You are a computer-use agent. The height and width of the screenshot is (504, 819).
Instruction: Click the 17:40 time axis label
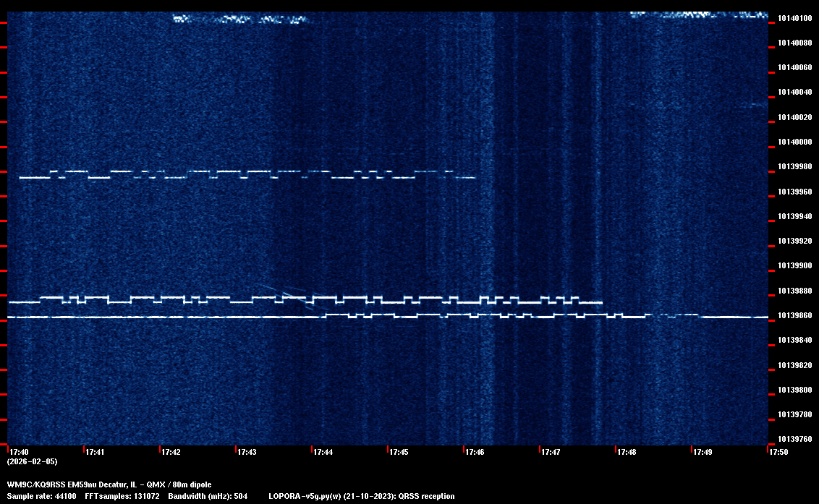(x=19, y=453)
